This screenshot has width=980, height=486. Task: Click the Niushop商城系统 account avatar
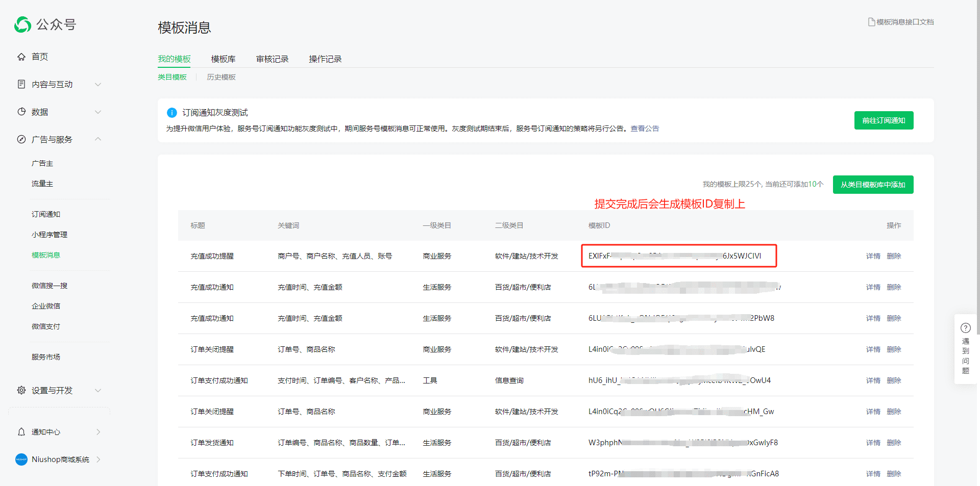(21, 459)
